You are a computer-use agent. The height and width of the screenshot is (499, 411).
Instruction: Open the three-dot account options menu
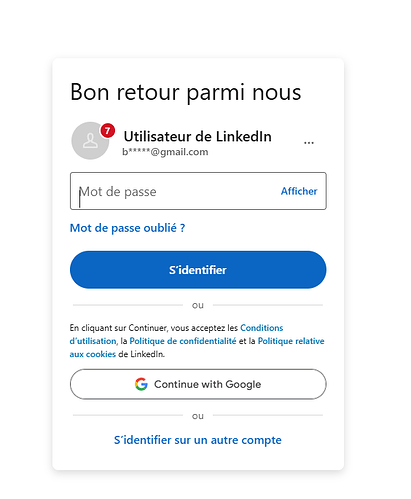tap(309, 143)
